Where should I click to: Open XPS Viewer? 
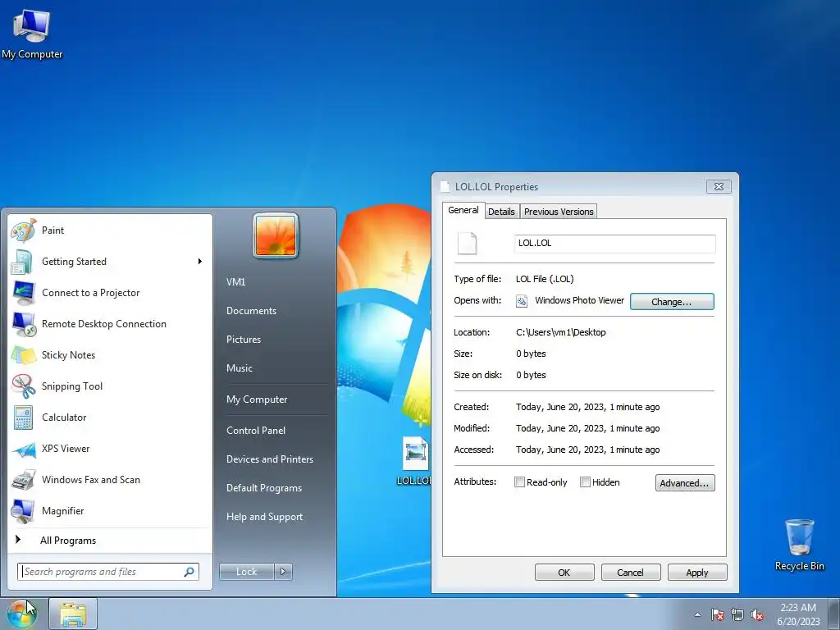[110, 449]
